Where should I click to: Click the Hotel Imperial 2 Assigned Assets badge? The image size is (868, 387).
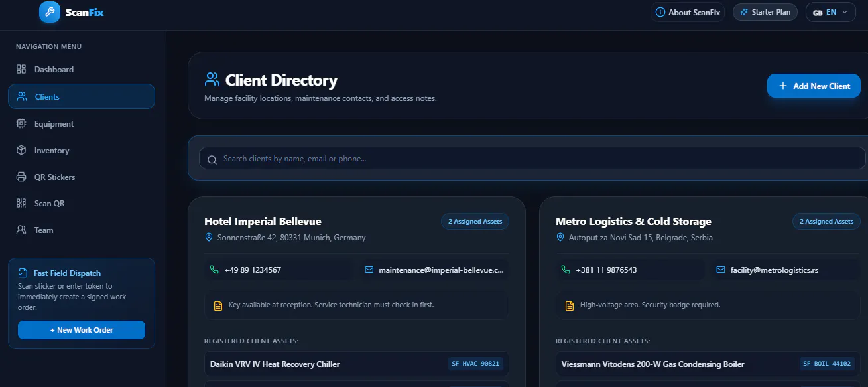pyautogui.click(x=475, y=221)
